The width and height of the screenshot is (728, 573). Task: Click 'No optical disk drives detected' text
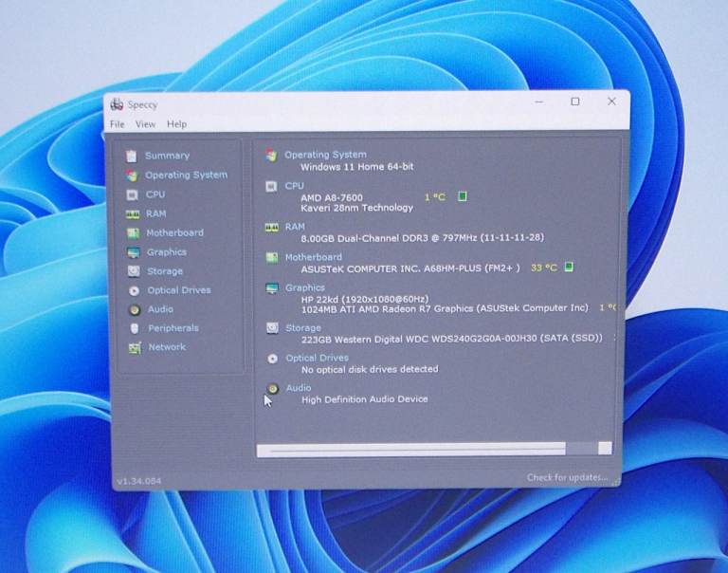coord(370,369)
